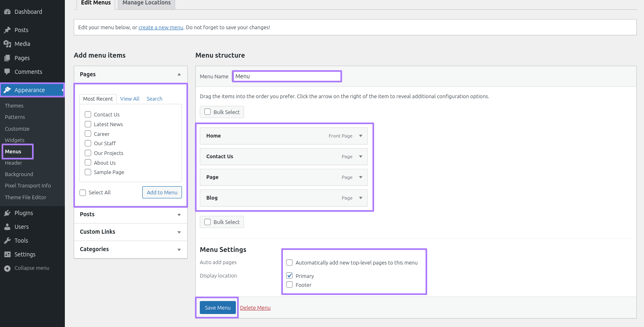644x327 pixels.
Task: Open Customize in Appearance submenu
Action: (x=17, y=129)
